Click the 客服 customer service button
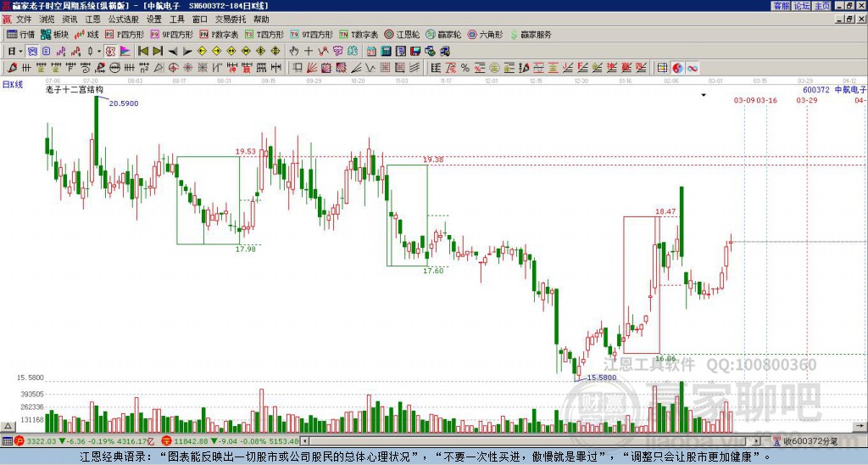 [781, 6]
